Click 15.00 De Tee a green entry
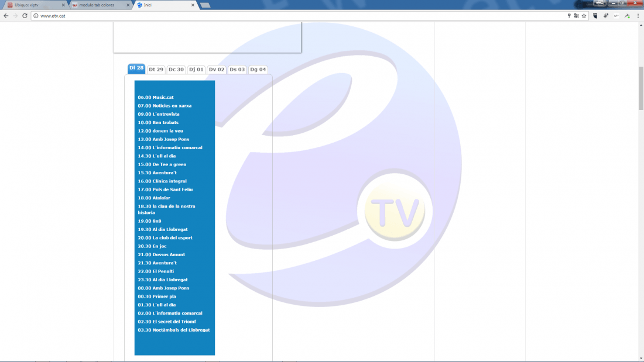Image resolution: width=644 pixels, height=362 pixels. (x=162, y=164)
